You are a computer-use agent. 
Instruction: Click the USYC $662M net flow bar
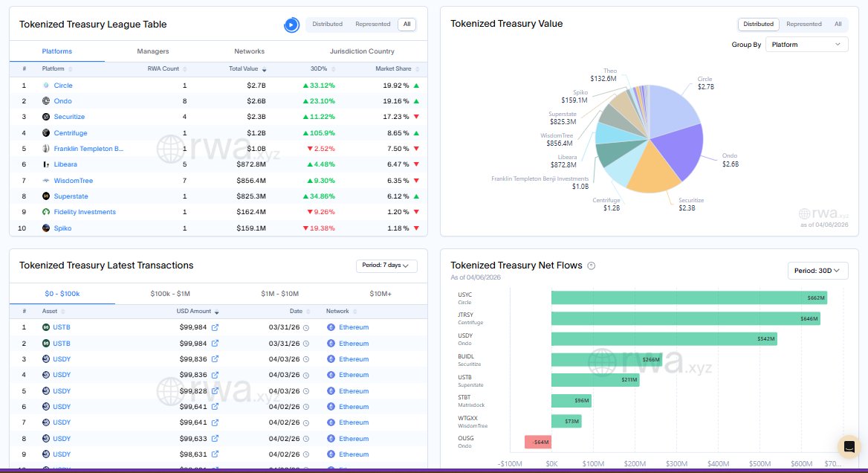689,297
